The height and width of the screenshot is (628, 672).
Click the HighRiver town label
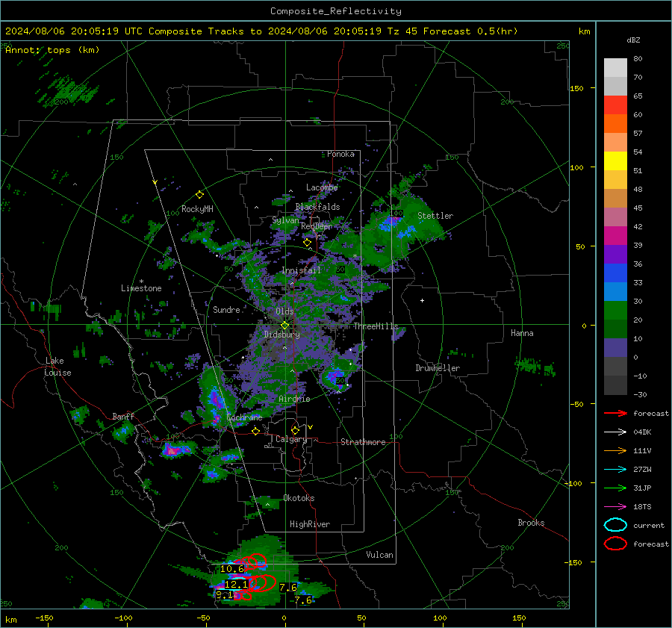[310, 524]
